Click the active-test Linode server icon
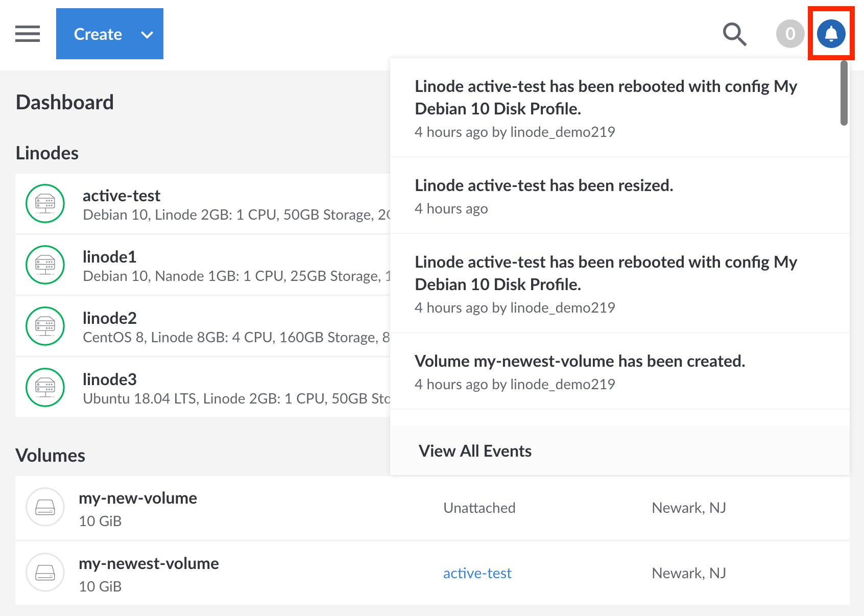 [45, 203]
